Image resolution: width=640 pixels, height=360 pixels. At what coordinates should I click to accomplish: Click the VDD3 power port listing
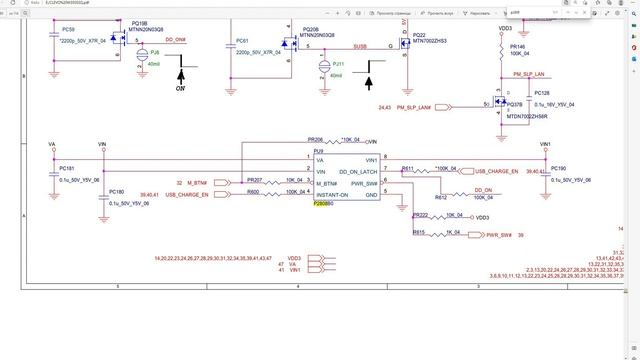pos(294,258)
